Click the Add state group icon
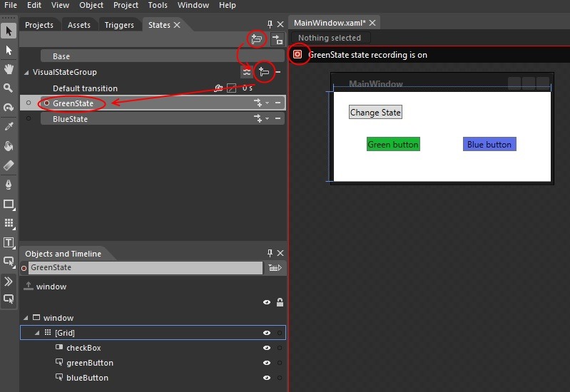 pyautogui.click(x=255, y=39)
